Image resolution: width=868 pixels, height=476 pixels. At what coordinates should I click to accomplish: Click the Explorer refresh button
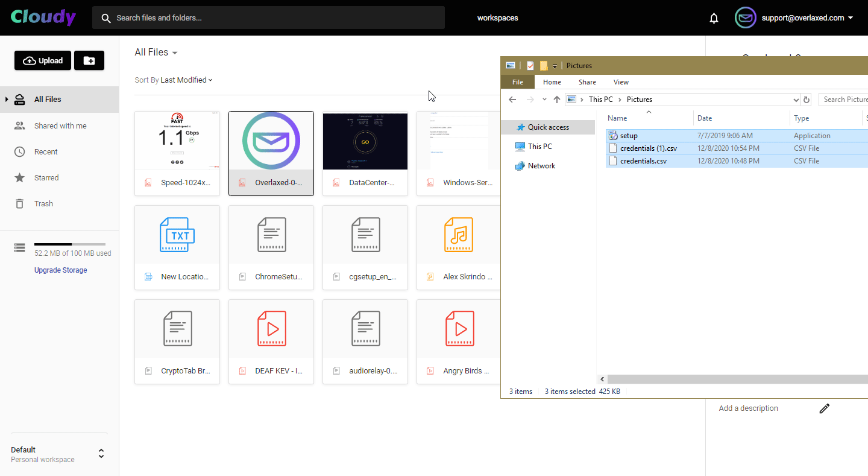pos(807,100)
